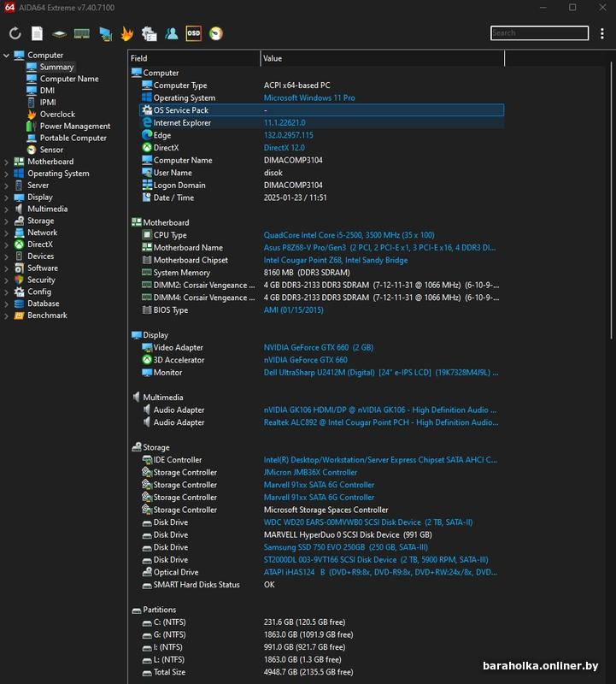
Task: Select Summary in the sidebar tree
Action: pos(56,67)
